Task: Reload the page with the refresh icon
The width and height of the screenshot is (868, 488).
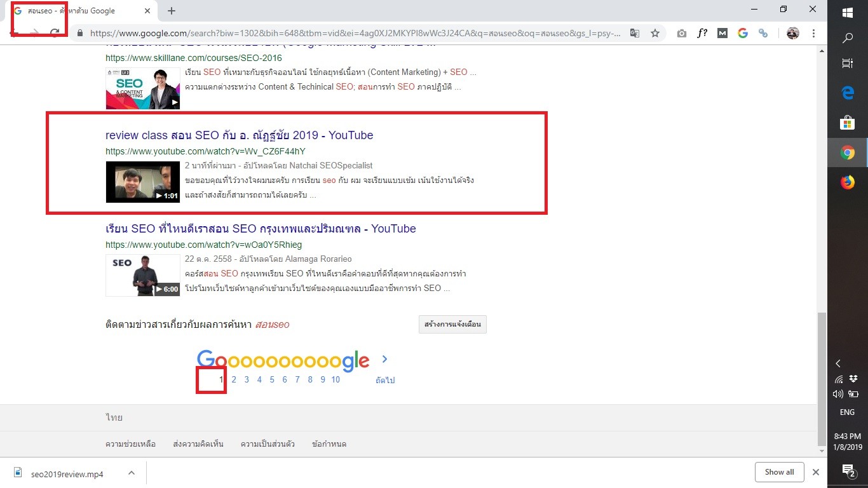Action: pyautogui.click(x=55, y=33)
